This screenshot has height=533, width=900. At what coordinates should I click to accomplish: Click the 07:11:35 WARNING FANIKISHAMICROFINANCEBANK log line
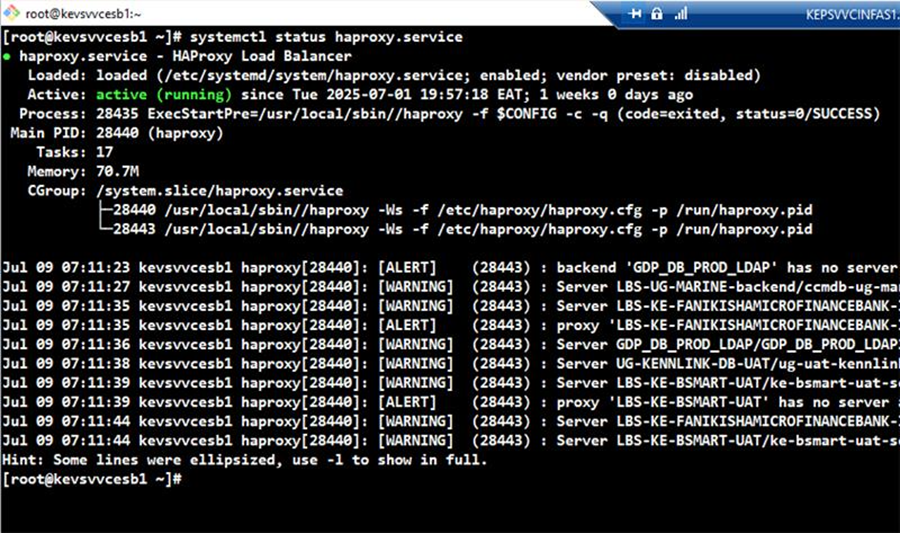point(450,306)
